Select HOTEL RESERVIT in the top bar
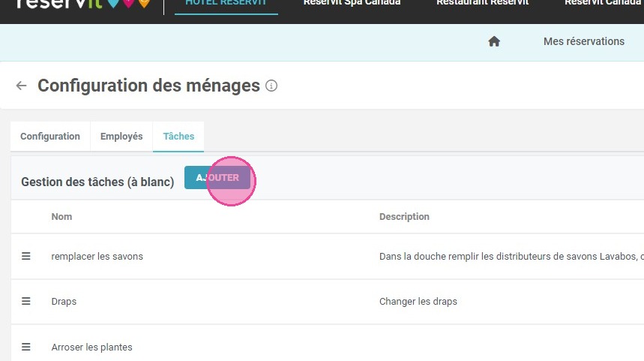Screen dimensions: 644x361 coord(226,3)
